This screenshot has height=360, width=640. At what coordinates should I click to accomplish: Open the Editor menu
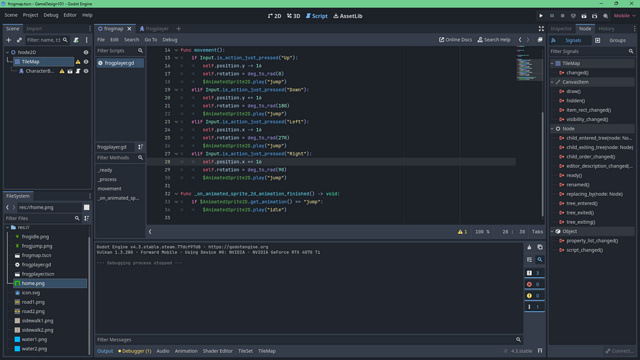pyautogui.click(x=70, y=15)
